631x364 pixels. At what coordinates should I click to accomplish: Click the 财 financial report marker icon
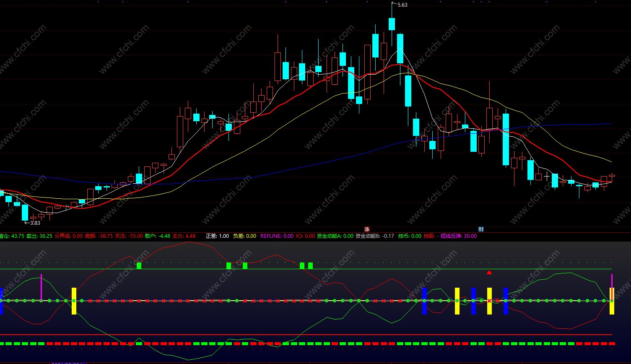pyautogui.click(x=481, y=229)
